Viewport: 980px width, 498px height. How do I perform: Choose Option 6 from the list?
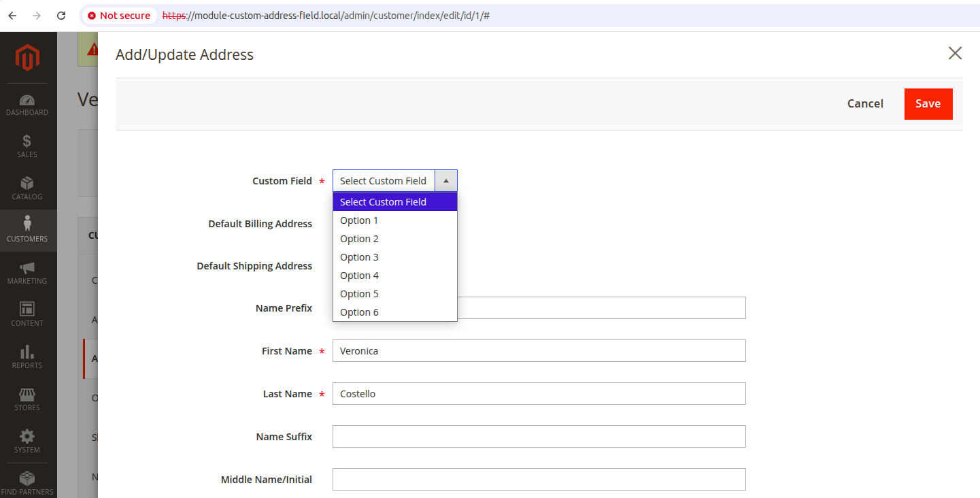pos(395,312)
